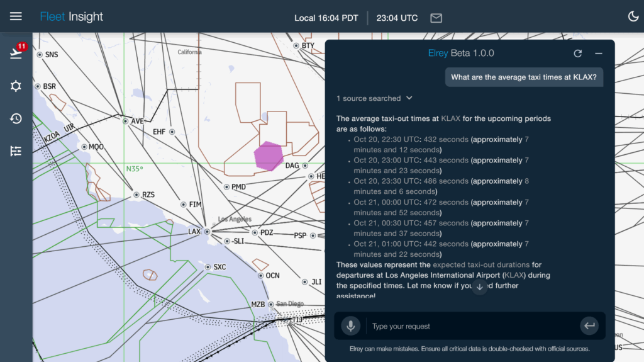Click the Fleet Insight logo
Viewport: 644px width, 362px height.
click(x=71, y=17)
